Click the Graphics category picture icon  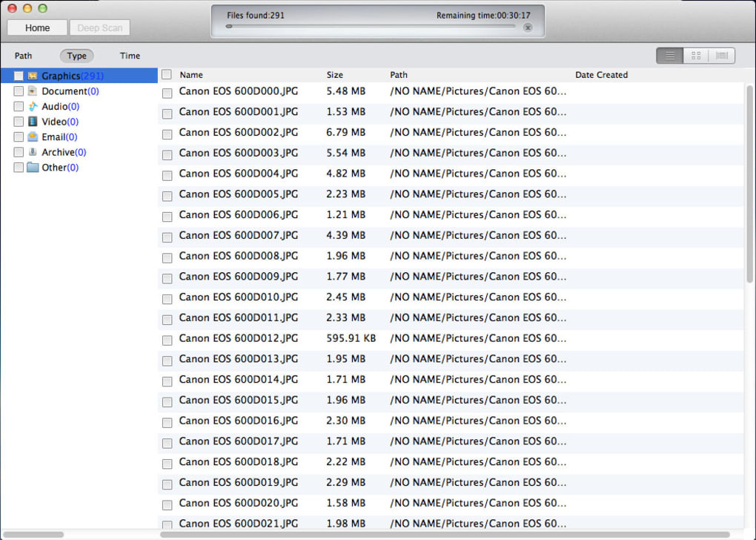pos(33,76)
